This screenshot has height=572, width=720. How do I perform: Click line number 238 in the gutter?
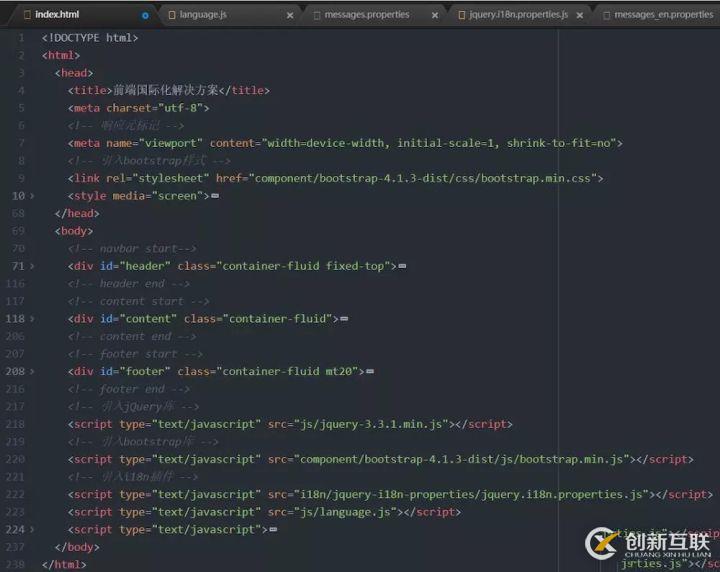[x=15, y=564]
